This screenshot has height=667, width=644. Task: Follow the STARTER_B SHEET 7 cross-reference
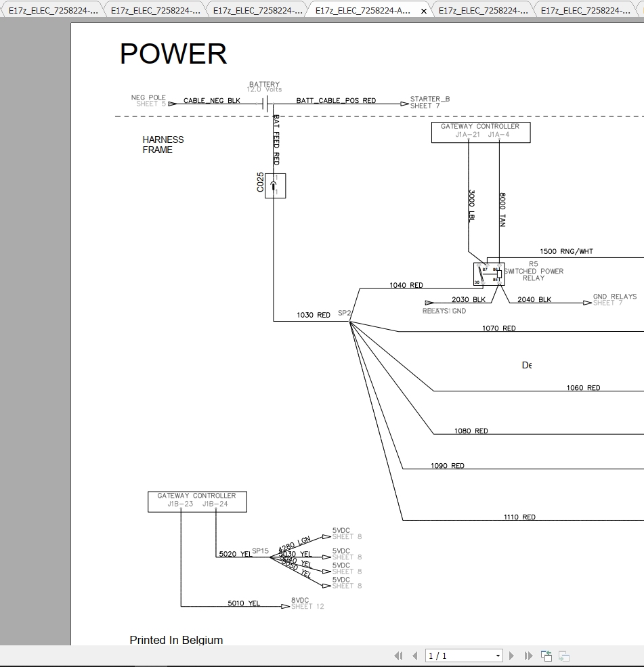(x=427, y=102)
